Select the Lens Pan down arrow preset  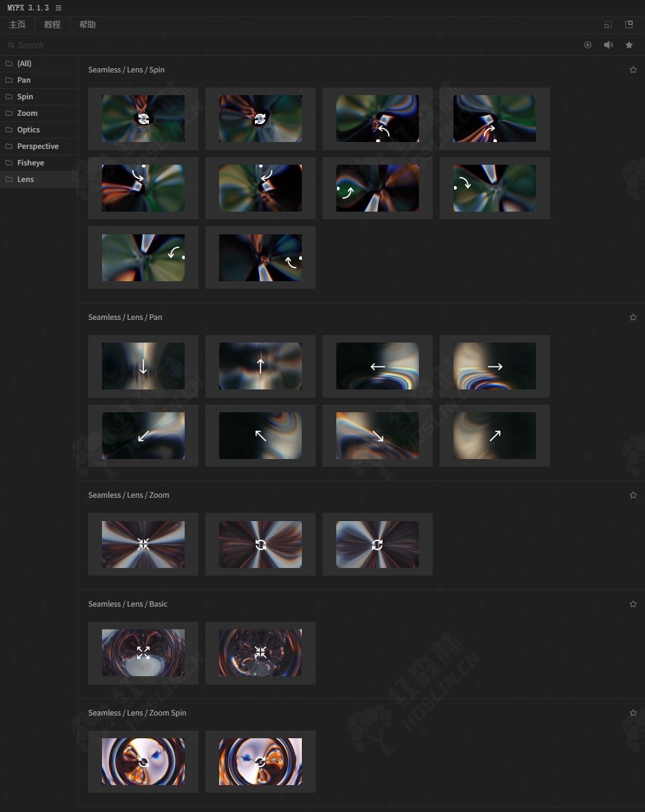click(x=143, y=366)
